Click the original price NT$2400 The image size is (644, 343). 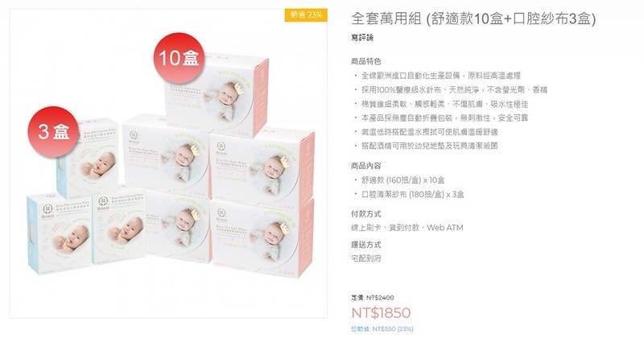(373, 297)
